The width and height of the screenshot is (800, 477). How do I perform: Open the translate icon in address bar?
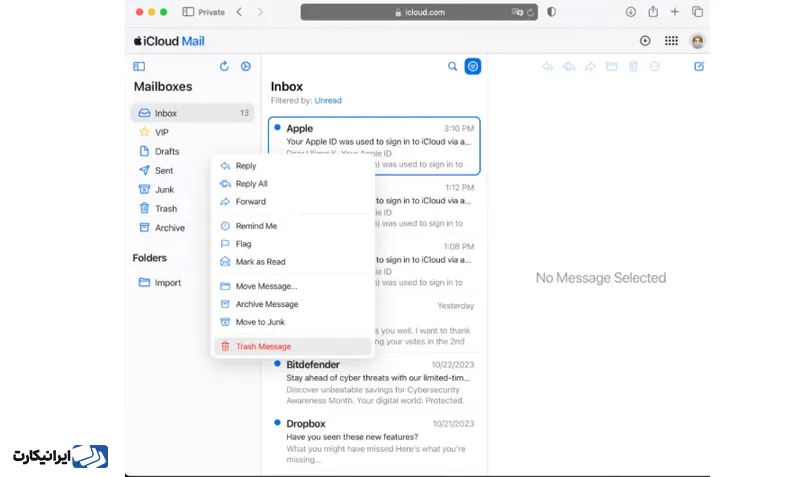tap(517, 12)
